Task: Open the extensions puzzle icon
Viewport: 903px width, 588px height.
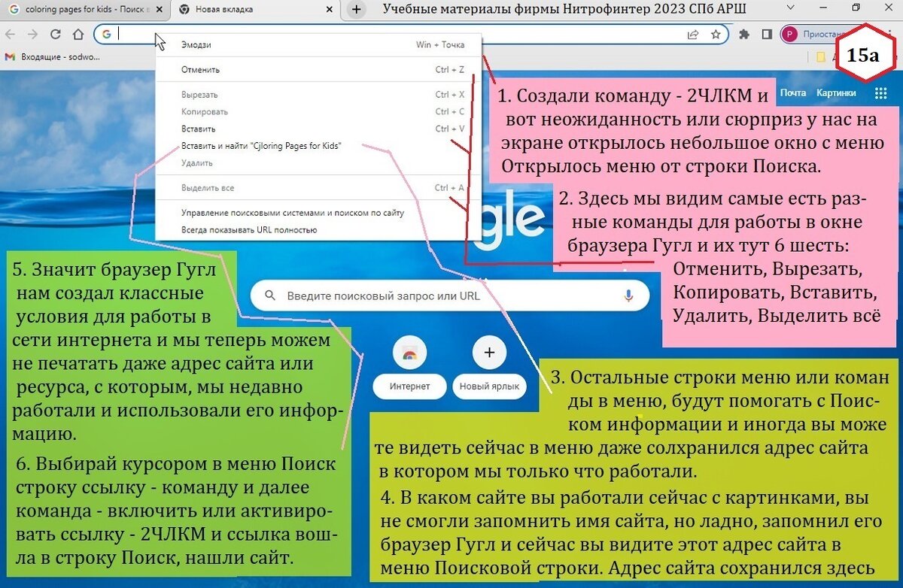Action: 744,34
